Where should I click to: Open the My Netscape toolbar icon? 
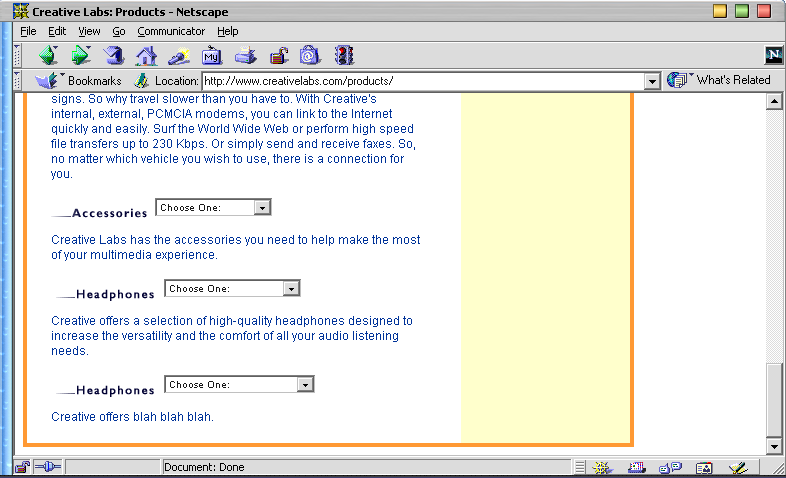click(212, 56)
